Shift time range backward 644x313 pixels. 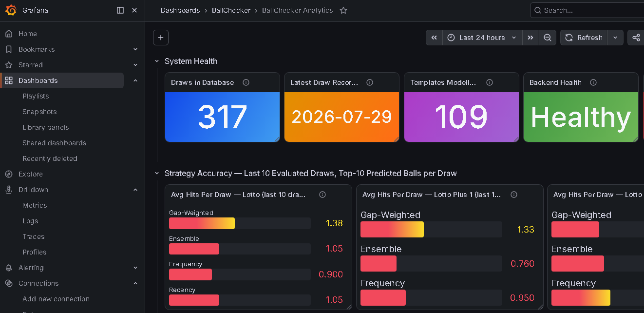click(434, 38)
